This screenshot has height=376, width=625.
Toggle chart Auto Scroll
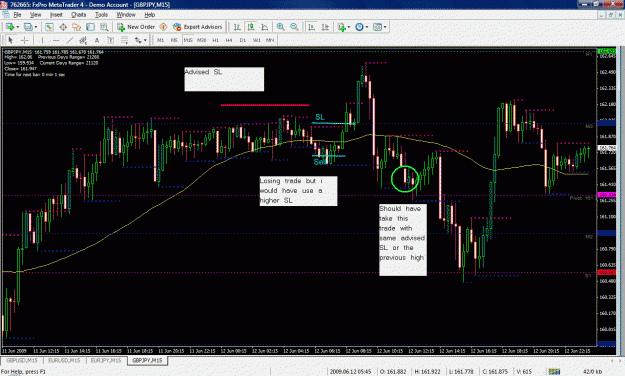tap(312, 27)
